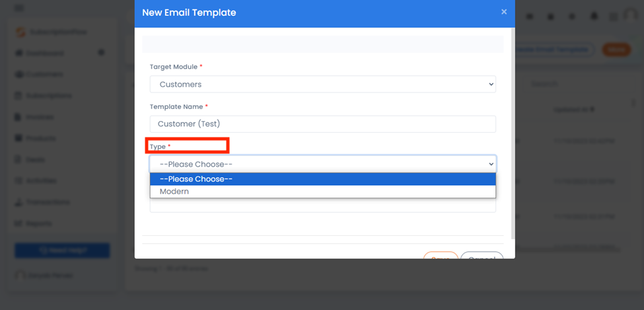The image size is (644, 310).
Task: Expand the Type Please Choose dropdown
Action: coord(323,164)
